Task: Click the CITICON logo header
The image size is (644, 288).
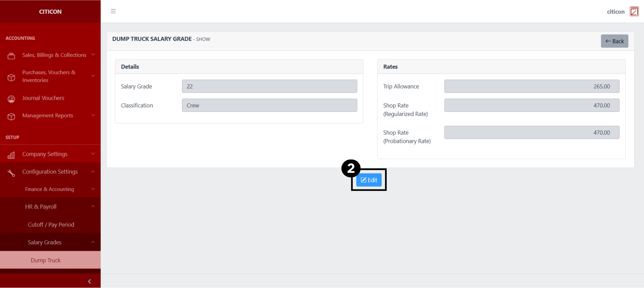Action: click(50, 12)
